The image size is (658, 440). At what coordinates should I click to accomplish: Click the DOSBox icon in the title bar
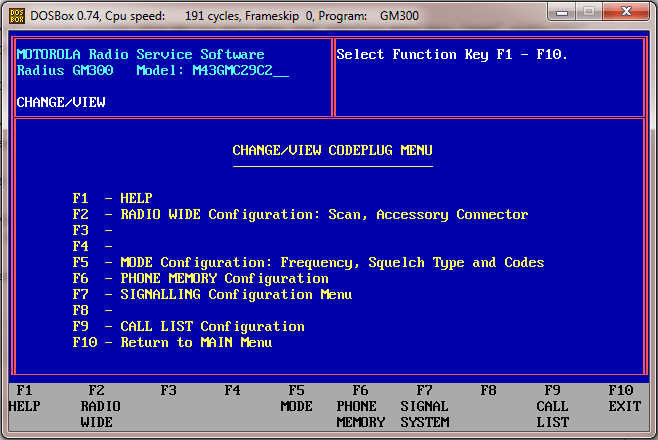tap(17, 16)
